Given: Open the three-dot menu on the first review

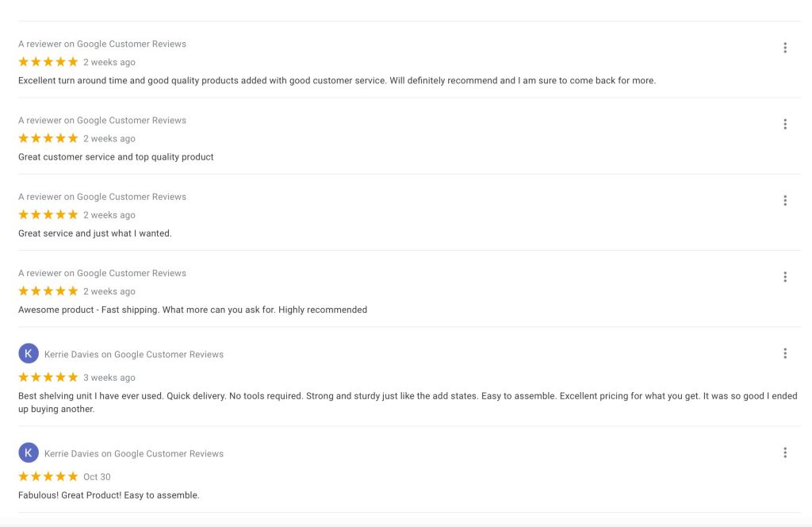Looking at the screenshot, I should (x=785, y=48).
